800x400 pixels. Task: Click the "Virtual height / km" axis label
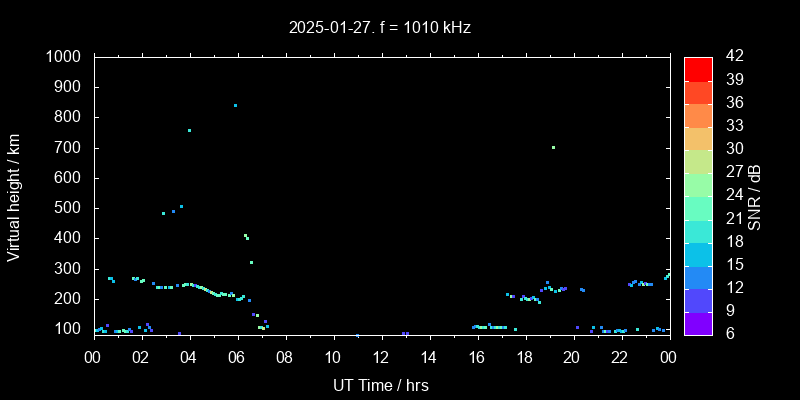[x=14, y=196]
